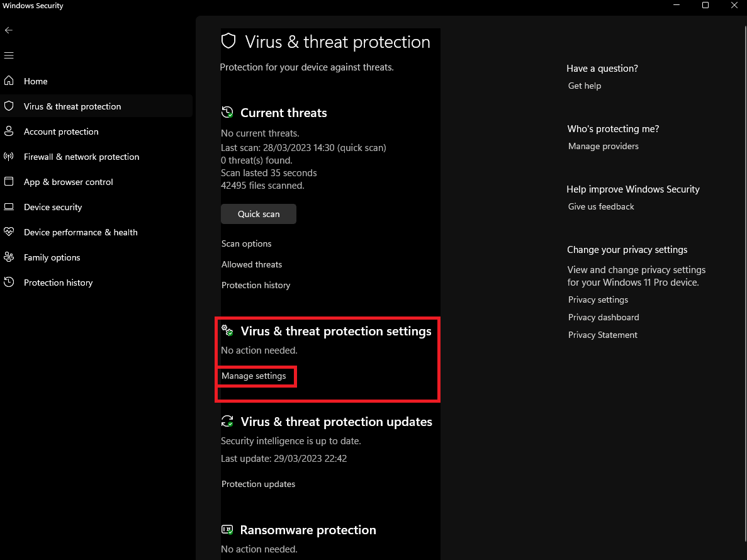Open the hamburger navigation menu
The width and height of the screenshot is (747, 560).
[9, 55]
